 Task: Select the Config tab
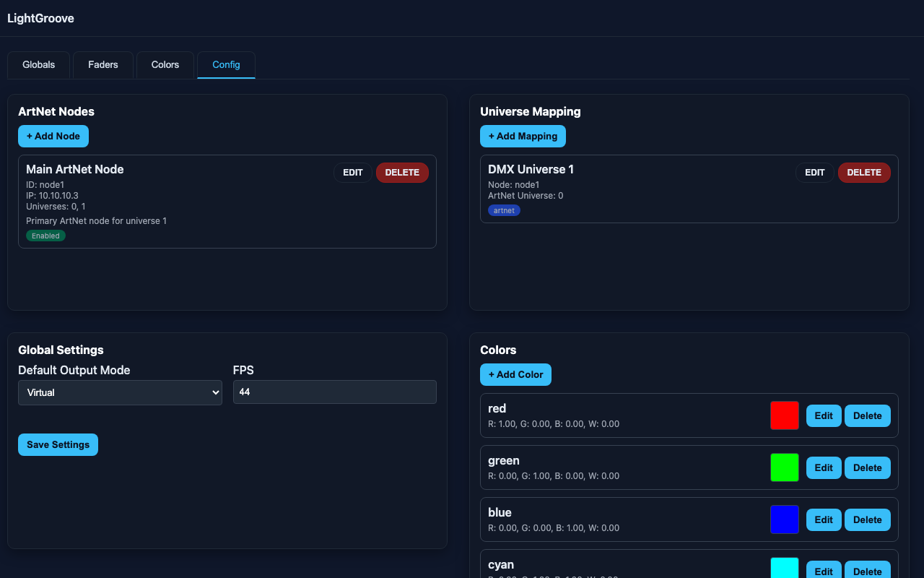click(226, 65)
